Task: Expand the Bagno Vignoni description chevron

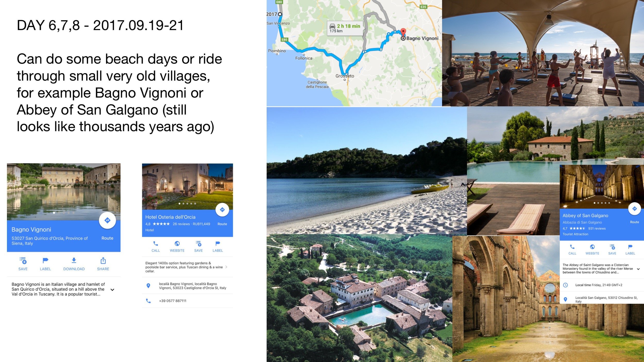Action: [x=112, y=290]
